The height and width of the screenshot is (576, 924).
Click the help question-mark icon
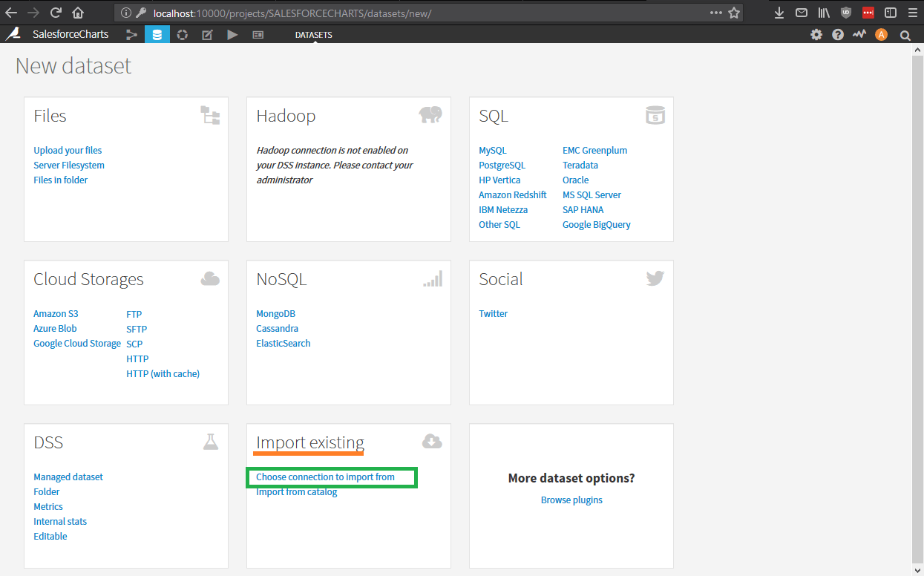837,34
